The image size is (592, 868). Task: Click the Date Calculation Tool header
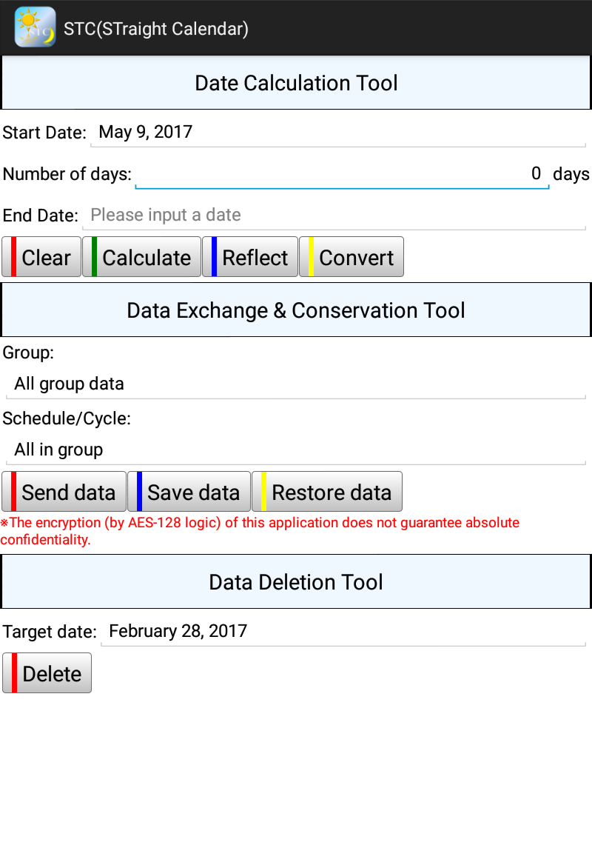click(x=296, y=83)
